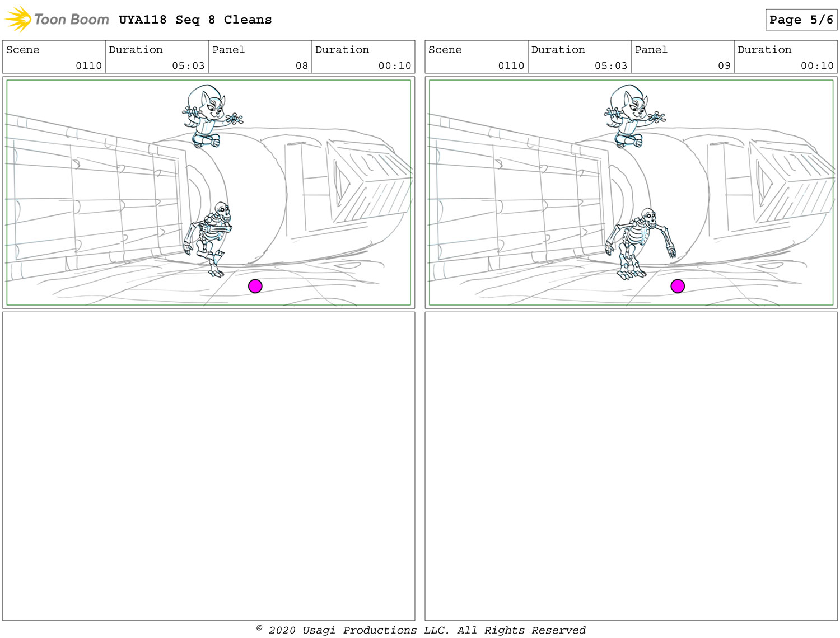Image resolution: width=840 pixels, height=638 pixels.
Task: Click the skeleton figure in panel 09
Action: [x=641, y=243]
